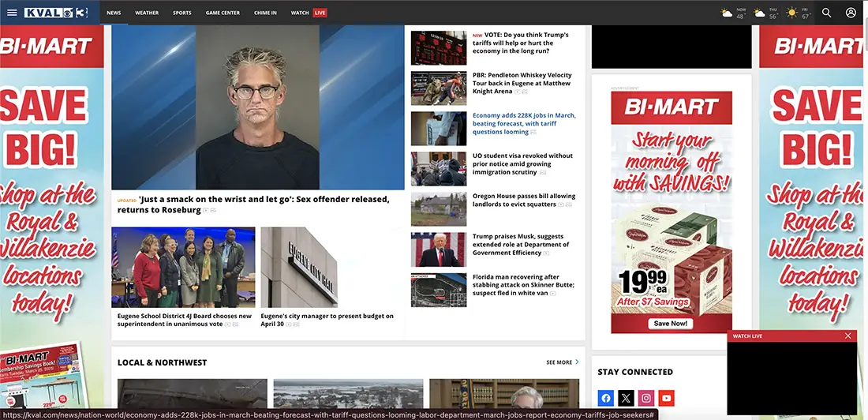
Task: Click the Skinner Butte map thumbnail
Action: [x=439, y=290]
